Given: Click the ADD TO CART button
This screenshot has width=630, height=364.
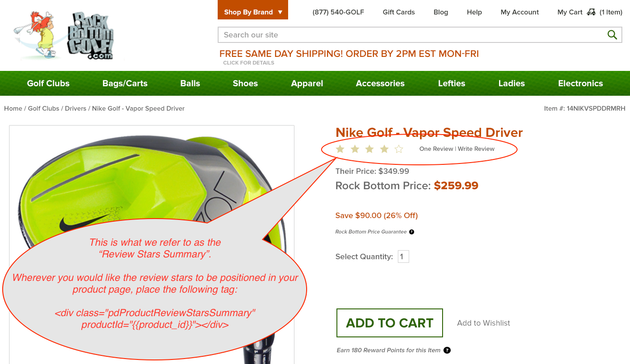Looking at the screenshot, I should (x=390, y=323).
